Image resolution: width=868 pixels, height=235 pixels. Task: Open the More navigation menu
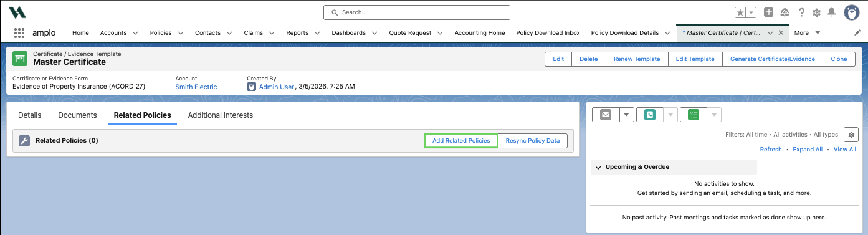pyautogui.click(x=807, y=32)
